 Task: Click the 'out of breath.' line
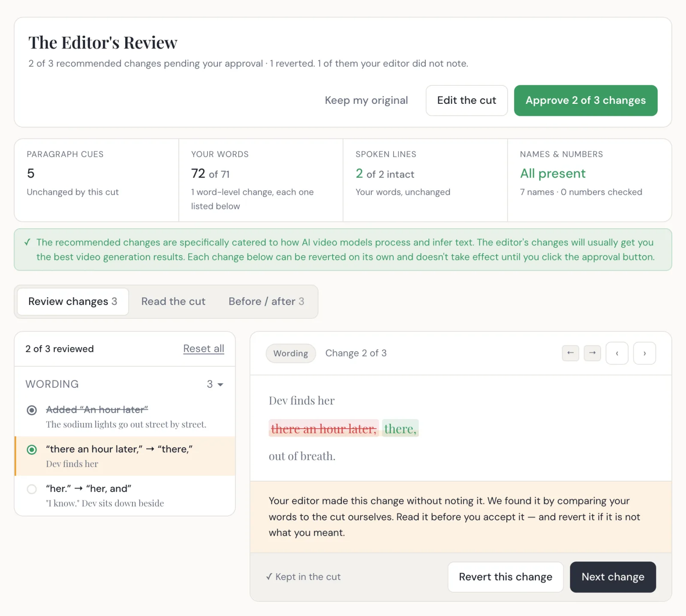pos(302,456)
